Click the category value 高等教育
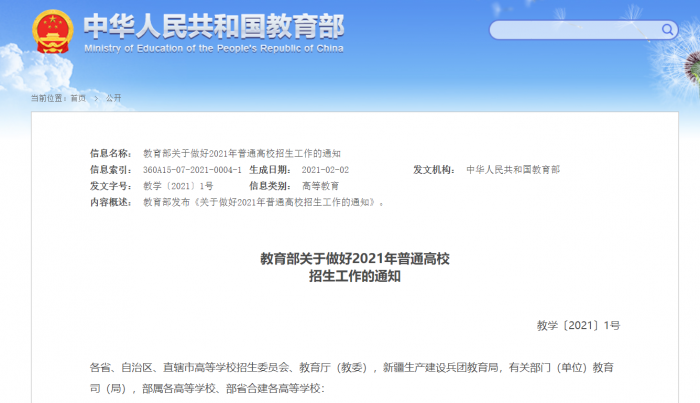The width and height of the screenshot is (700, 403). point(321,186)
